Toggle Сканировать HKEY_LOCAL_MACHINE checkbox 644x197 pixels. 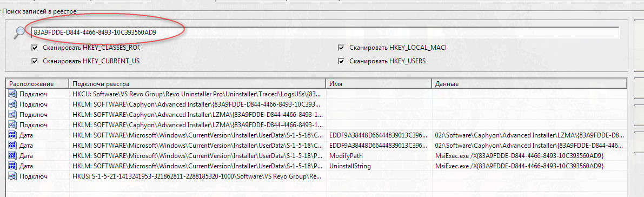(341, 48)
